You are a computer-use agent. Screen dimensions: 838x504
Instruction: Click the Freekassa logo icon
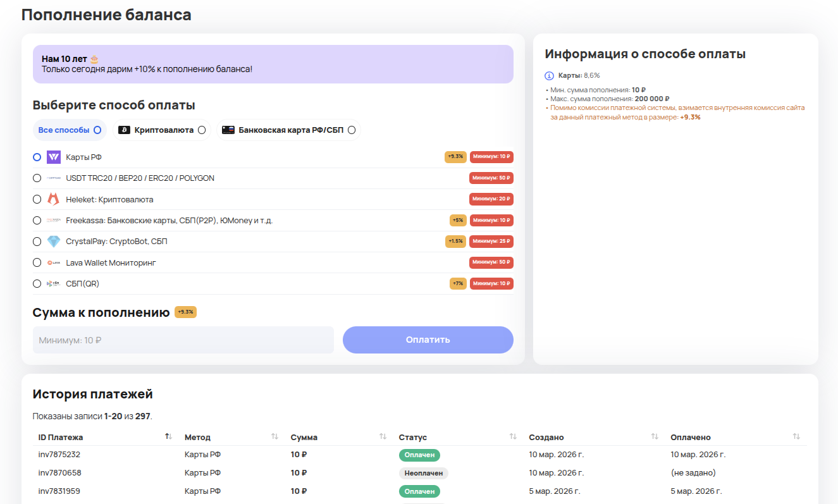(54, 221)
